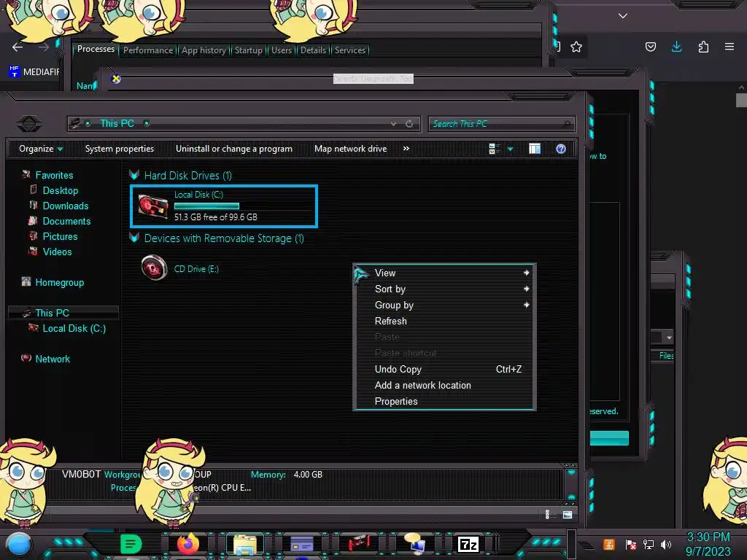Image resolution: width=747 pixels, height=560 pixels.
Task: Open Pictures in the navigation pane
Action: [x=60, y=236]
